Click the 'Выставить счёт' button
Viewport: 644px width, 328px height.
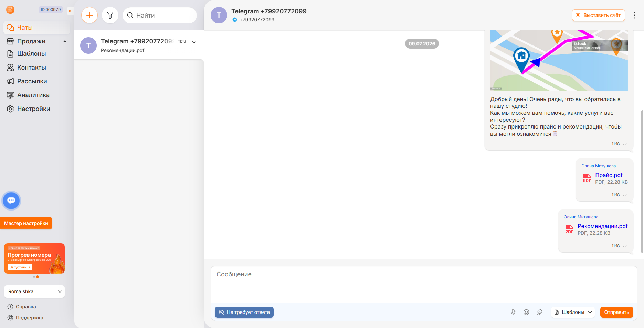[x=598, y=15]
